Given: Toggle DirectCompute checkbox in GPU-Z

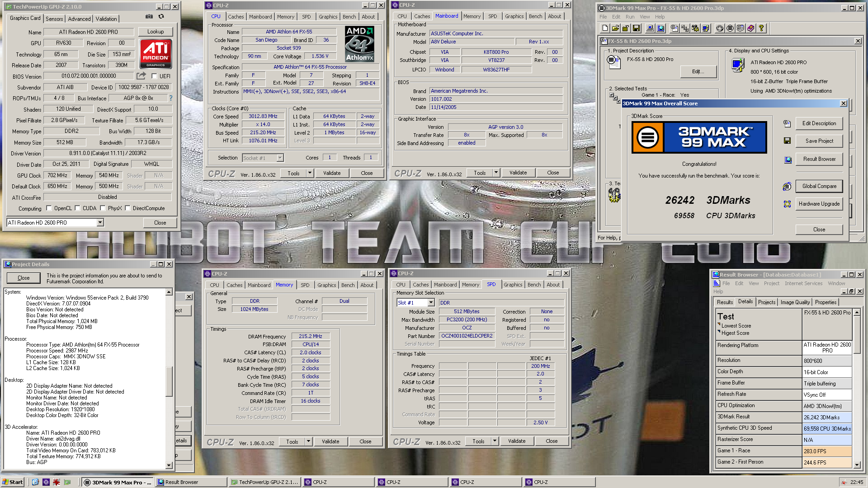Looking at the screenshot, I should point(128,208).
